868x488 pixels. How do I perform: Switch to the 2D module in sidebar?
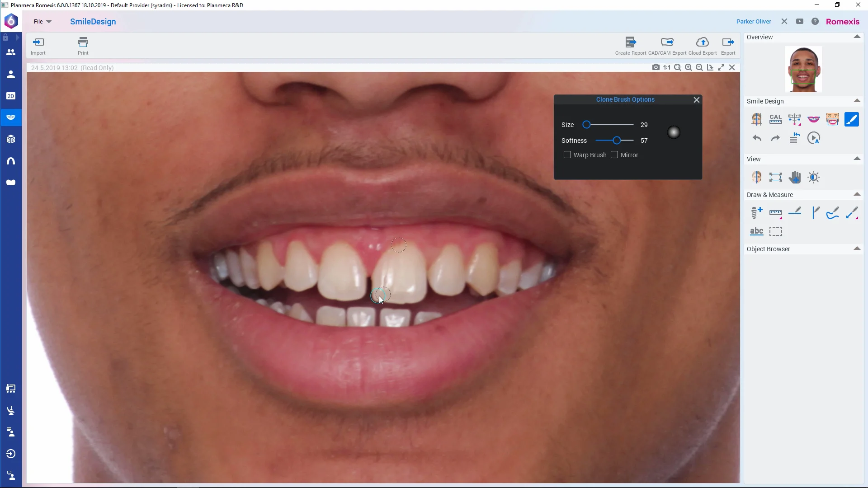11,96
